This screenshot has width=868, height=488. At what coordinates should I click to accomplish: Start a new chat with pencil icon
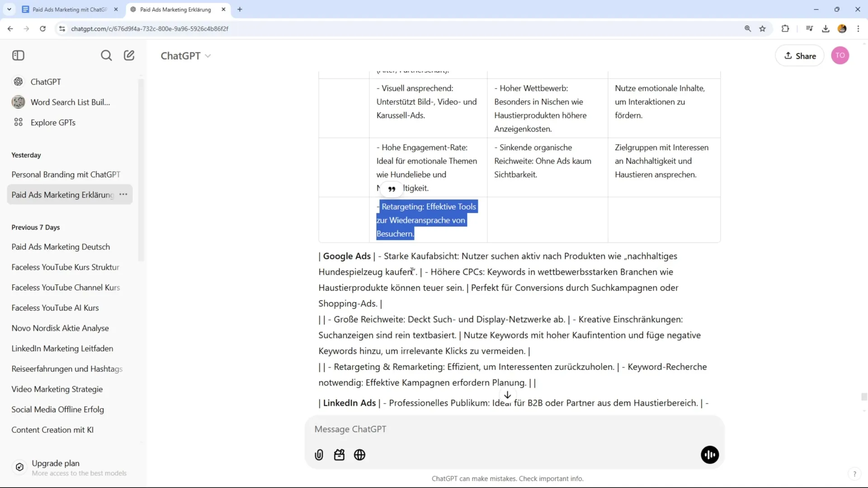(129, 56)
